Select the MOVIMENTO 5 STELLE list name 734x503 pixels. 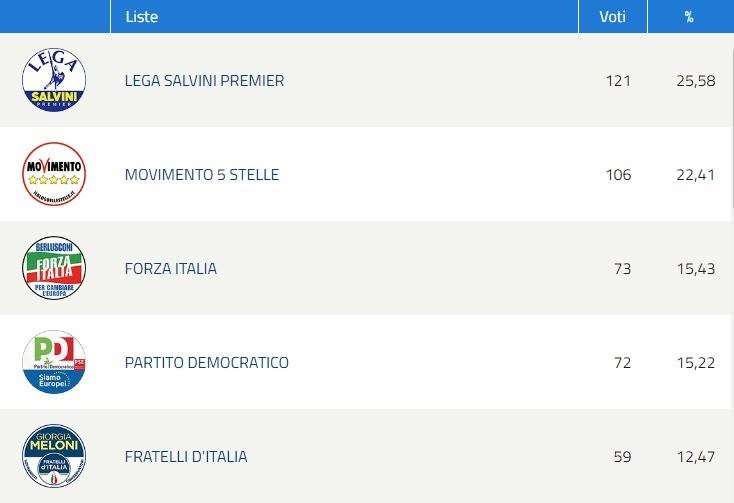coord(202,175)
